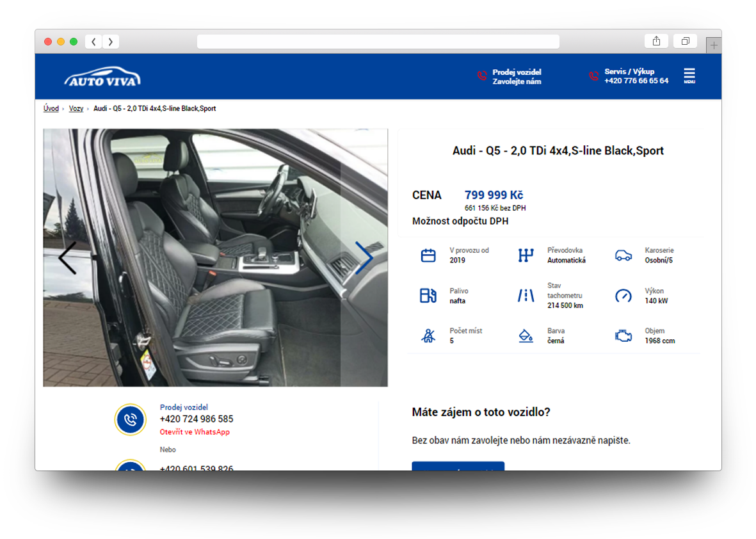Click the mileage value 214 500 km
Image resolution: width=756 pixels, height=539 pixels.
(x=565, y=305)
